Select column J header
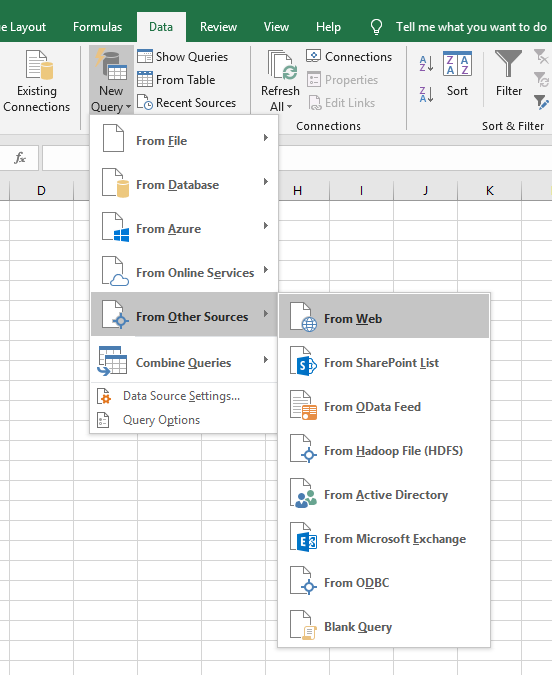Viewport: 552px width, 675px height. click(x=425, y=190)
